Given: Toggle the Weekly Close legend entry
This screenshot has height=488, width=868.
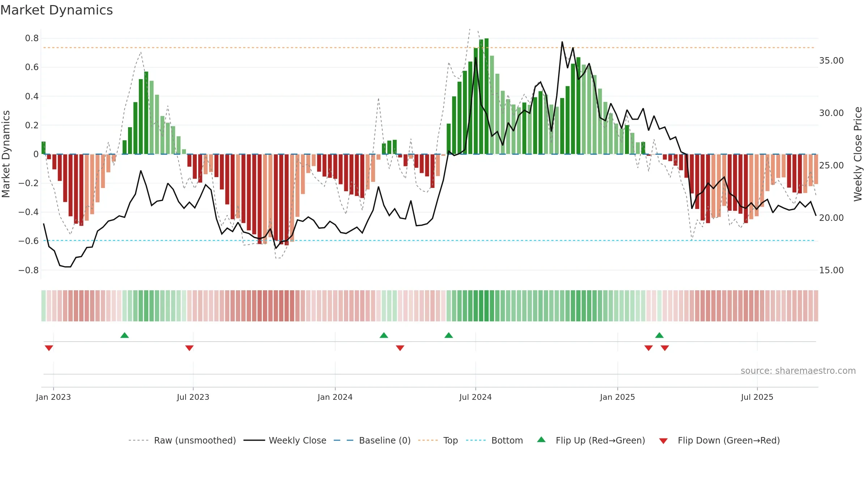Looking at the screenshot, I should (285, 440).
